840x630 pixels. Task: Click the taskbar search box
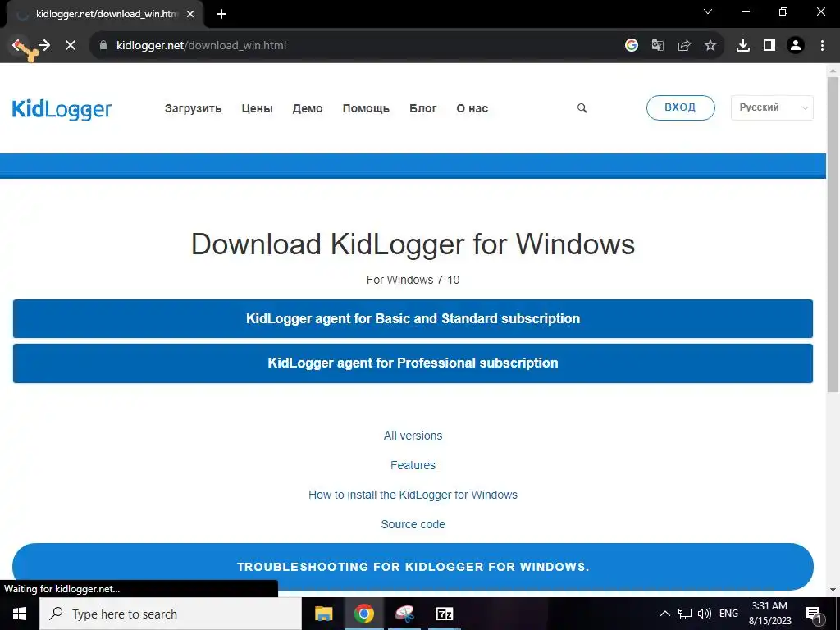pyautogui.click(x=171, y=614)
